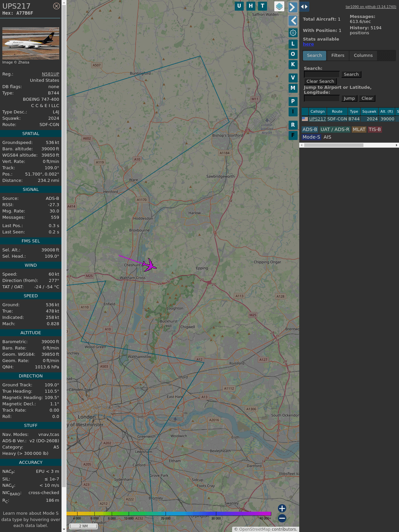
Task: Toggle the I map button
Action: [x=293, y=112]
